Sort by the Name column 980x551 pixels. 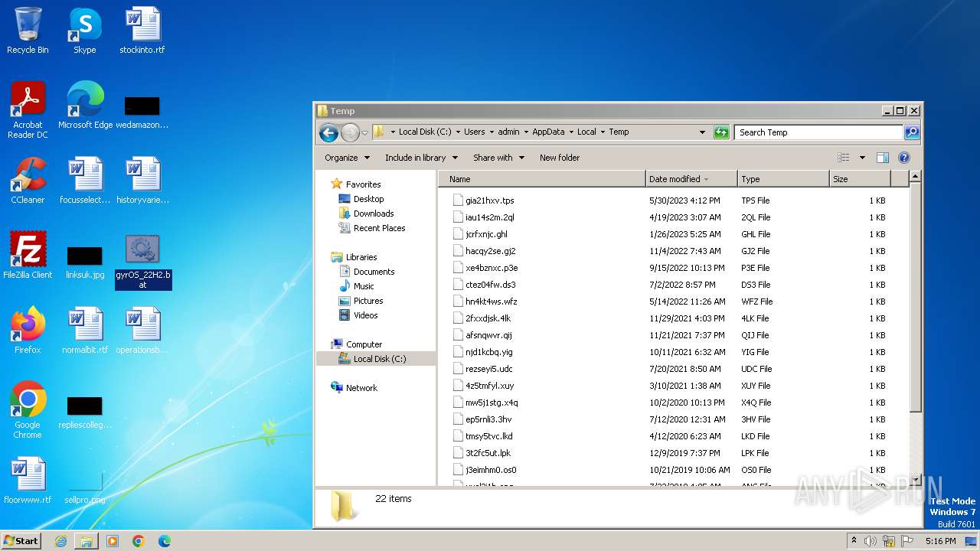click(542, 179)
